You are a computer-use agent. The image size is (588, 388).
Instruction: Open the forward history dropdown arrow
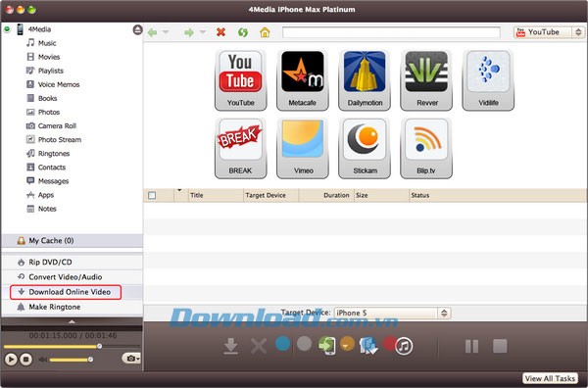click(x=203, y=32)
